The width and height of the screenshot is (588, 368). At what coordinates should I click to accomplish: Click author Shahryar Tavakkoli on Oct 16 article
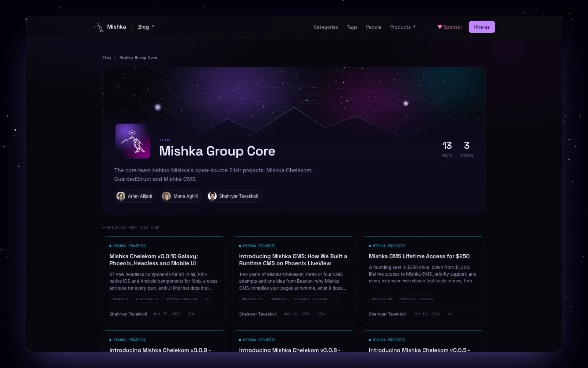387,314
